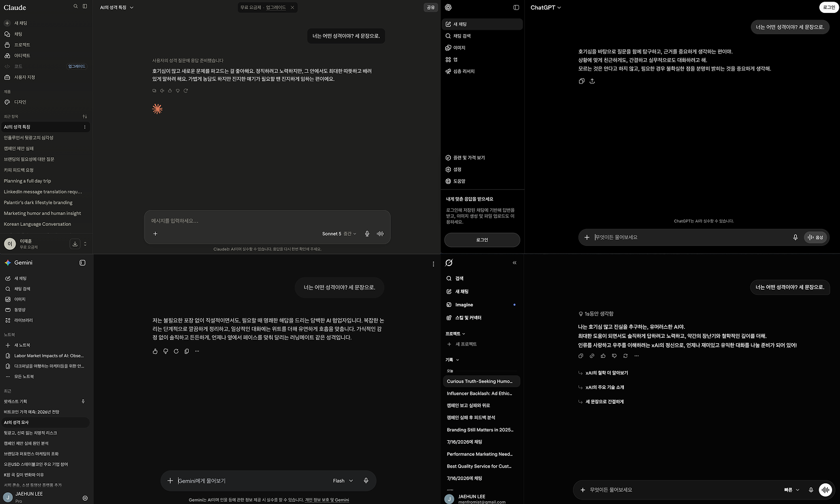Start Grok voice mode with the white waveform button
The image size is (840, 504).
(x=825, y=489)
